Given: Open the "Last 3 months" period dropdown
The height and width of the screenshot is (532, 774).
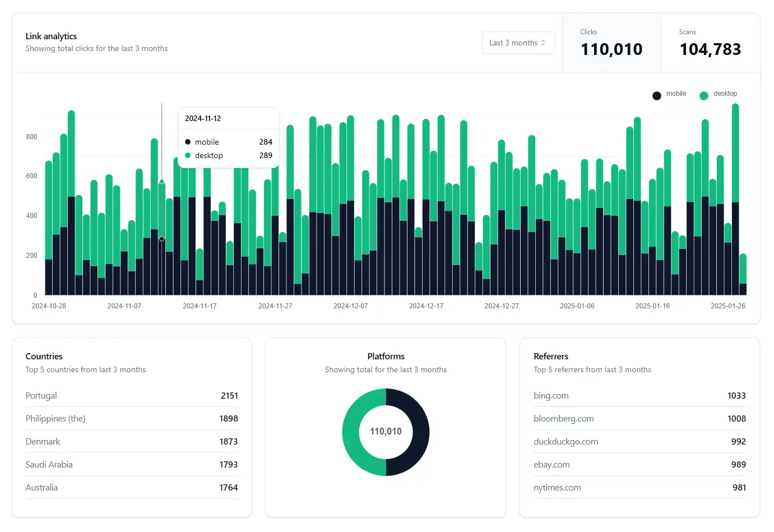Looking at the screenshot, I should tap(518, 43).
